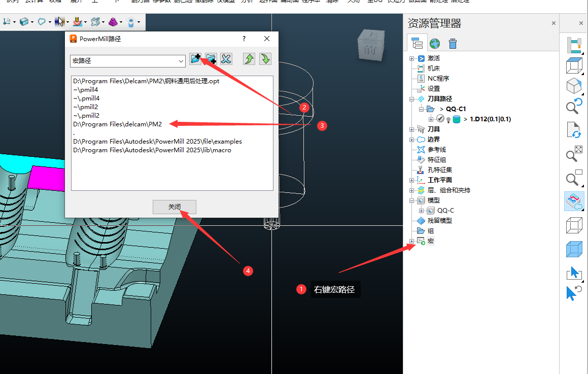Image resolution: width=588 pixels, height=374 pixels.
Task: Click the zoom to fit magnifier icon
Action: (x=574, y=154)
